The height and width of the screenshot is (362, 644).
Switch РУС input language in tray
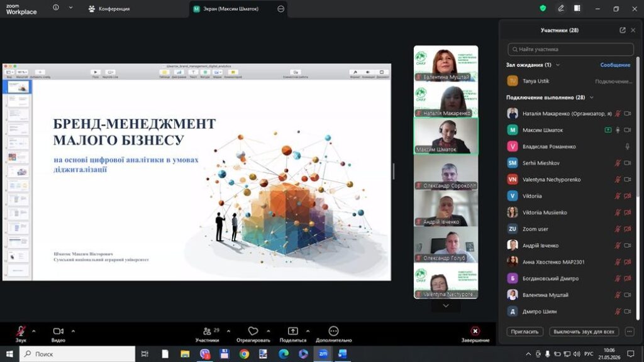(x=589, y=354)
